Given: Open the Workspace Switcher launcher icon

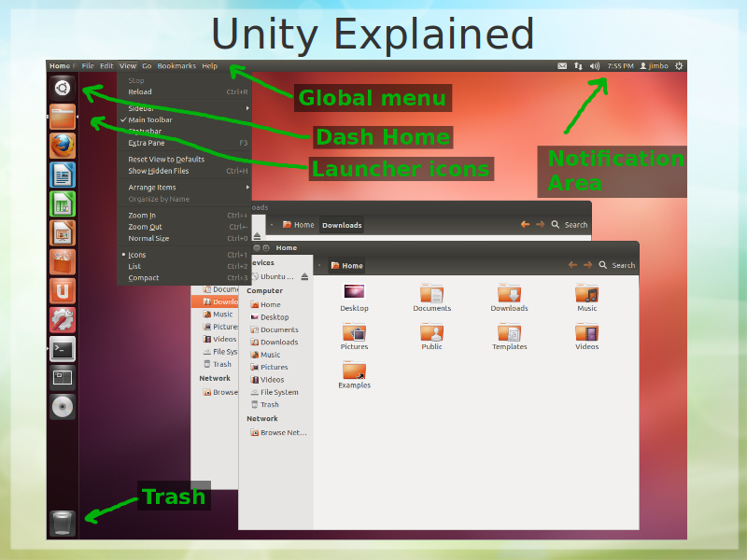Looking at the screenshot, I should coord(63,378).
